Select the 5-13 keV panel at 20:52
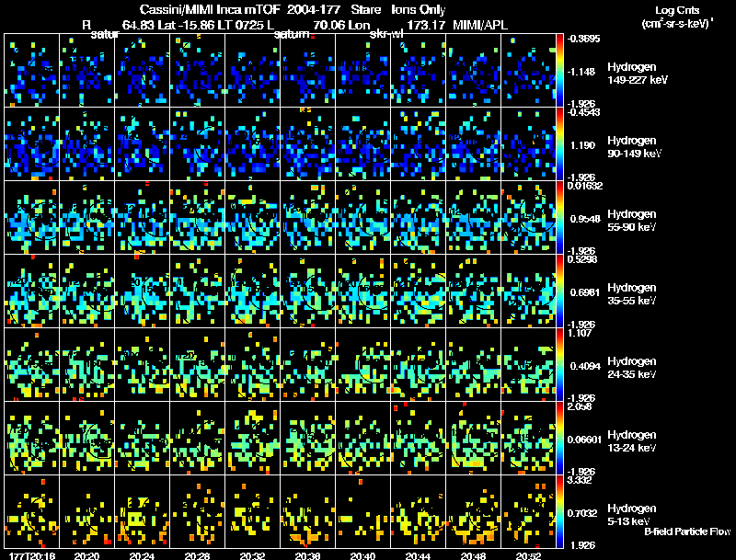Viewport: 736px width, 560px height. tap(528, 512)
